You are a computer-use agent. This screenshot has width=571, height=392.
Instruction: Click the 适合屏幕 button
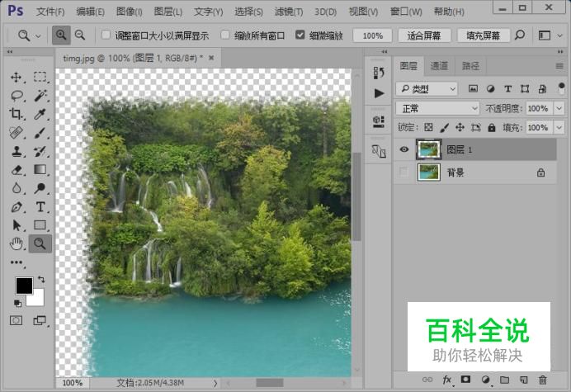(x=424, y=35)
